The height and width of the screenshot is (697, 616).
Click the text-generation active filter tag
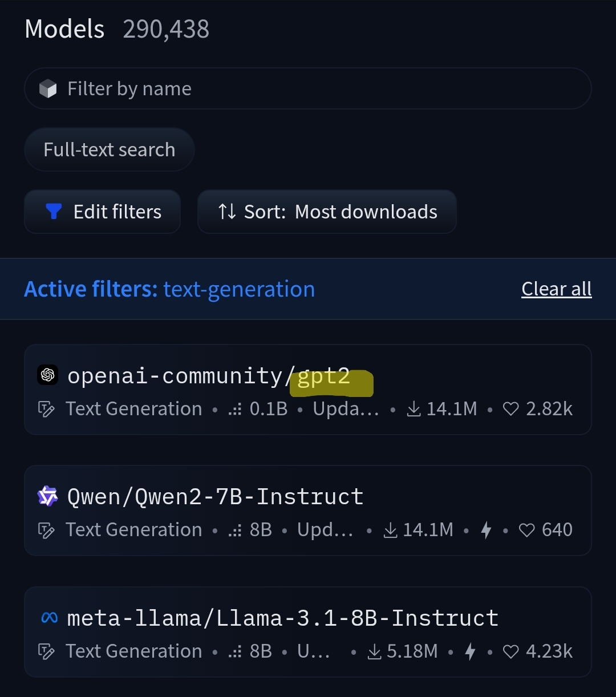click(x=239, y=290)
